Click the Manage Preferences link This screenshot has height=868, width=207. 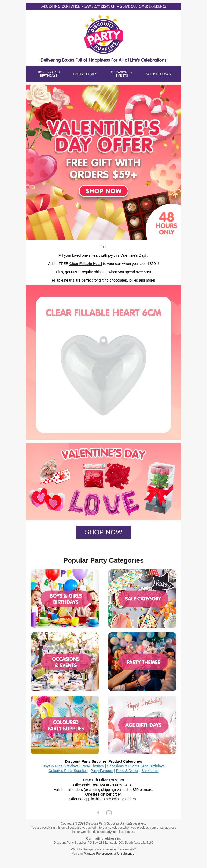coord(98,854)
